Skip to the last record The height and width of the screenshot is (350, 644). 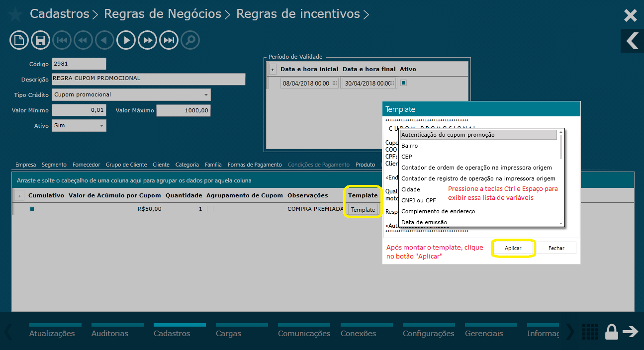169,40
